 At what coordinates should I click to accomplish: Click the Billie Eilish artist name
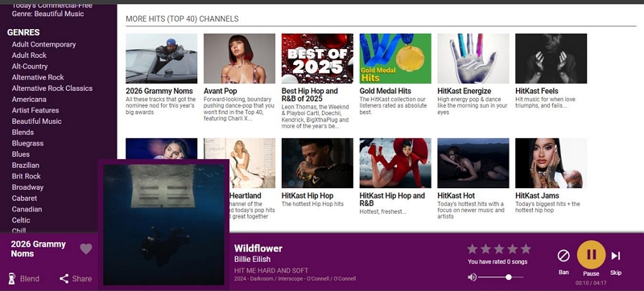pyautogui.click(x=252, y=260)
